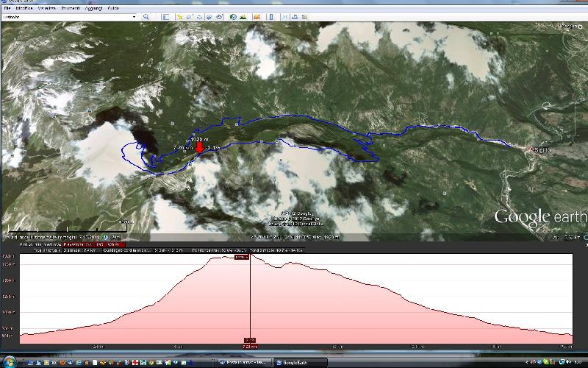Click the record tour icon
Screen dimensions: 588x368
tap(219, 17)
